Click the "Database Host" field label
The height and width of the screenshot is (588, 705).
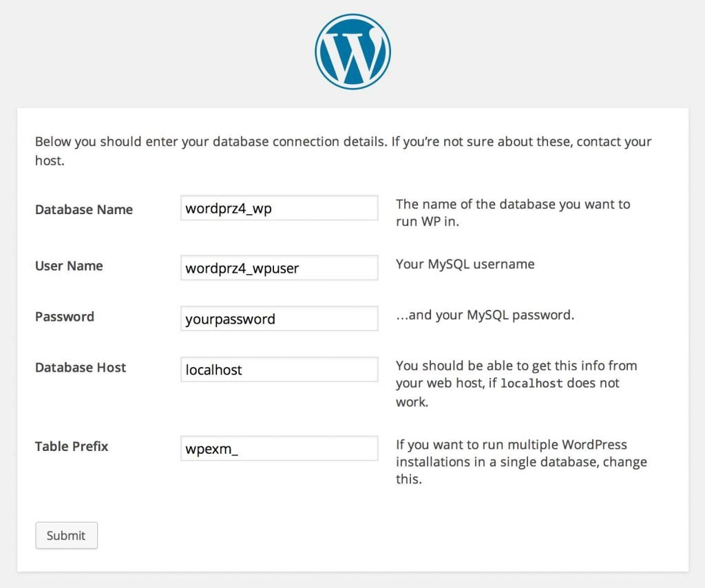pyautogui.click(x=81, y=368)
